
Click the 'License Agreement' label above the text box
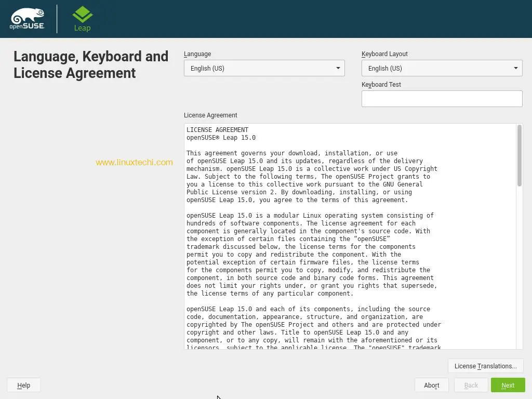[x=210, y=115]
